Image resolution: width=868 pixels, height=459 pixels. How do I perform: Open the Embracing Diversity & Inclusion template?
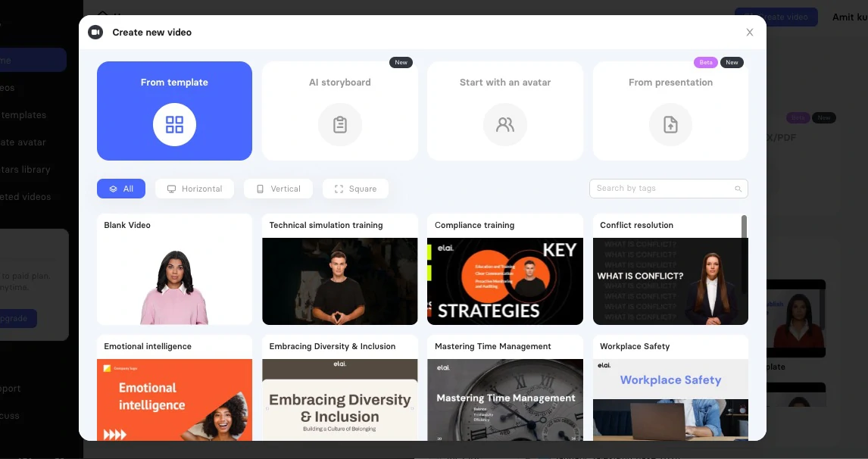pos(340,400)
